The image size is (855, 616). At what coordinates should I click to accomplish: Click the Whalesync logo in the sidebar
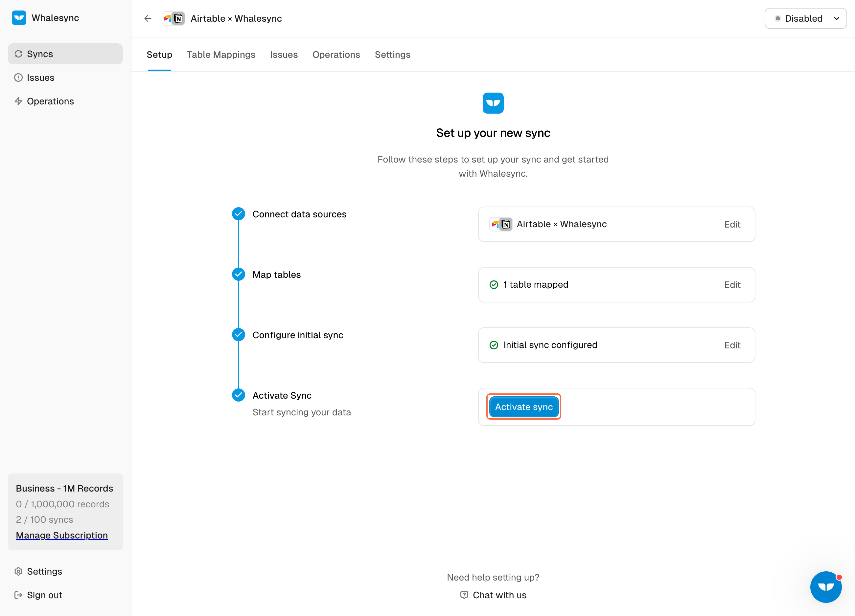pos(19,18)
